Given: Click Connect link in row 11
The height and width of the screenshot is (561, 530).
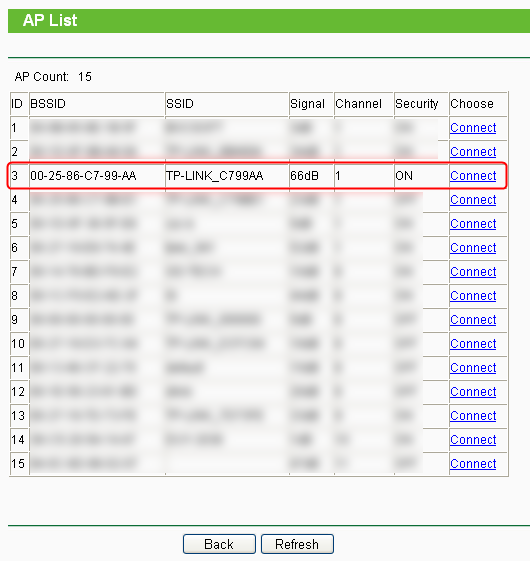Looking at the screenshot, I should [473, 367].
